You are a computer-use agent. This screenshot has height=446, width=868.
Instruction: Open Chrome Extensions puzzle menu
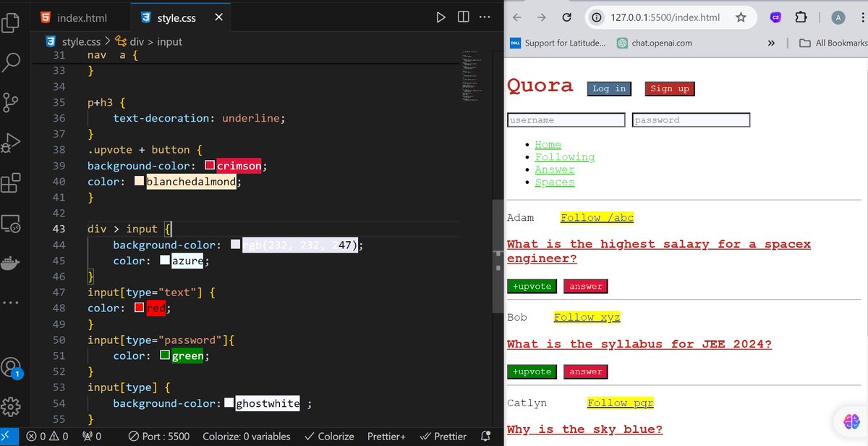pyautogui.click(x=801, y=17)
